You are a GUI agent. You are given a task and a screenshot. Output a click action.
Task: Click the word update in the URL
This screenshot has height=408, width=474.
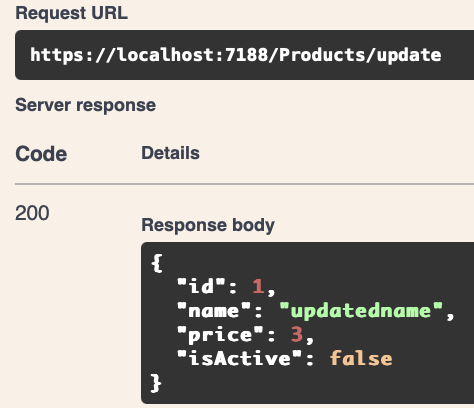click(409, 56)
